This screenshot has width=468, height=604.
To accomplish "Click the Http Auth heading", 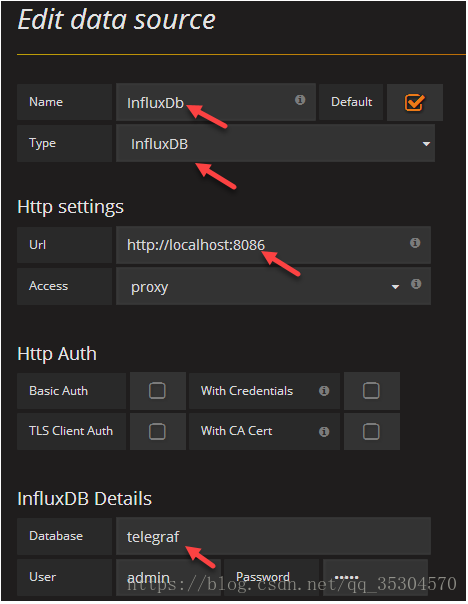I will [57, 354].
